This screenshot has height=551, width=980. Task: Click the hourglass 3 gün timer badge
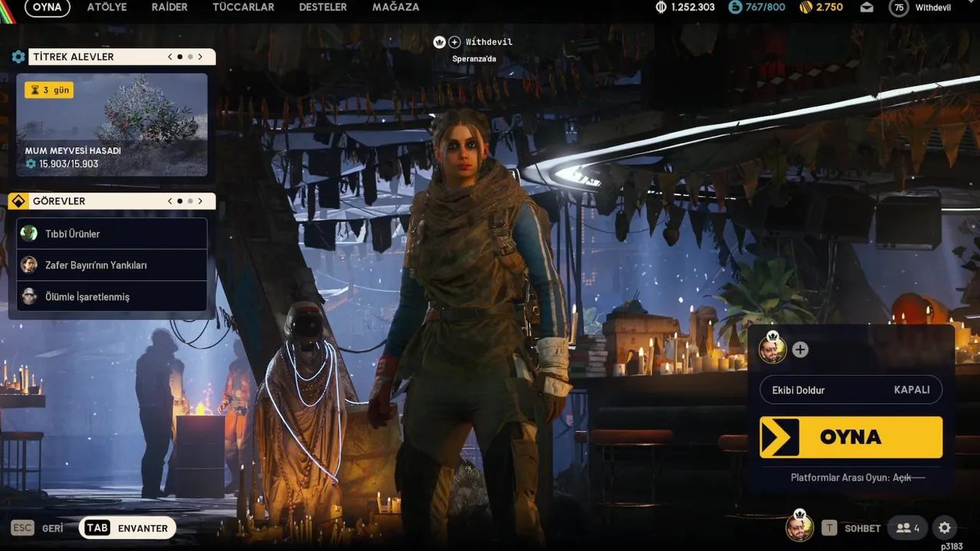click(x=49, y=90)
